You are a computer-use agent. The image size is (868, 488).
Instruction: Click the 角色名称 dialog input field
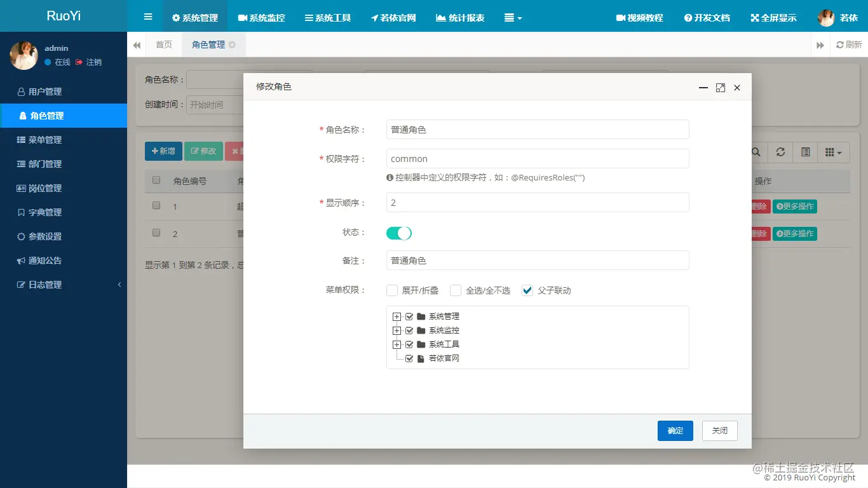[538, 130]
